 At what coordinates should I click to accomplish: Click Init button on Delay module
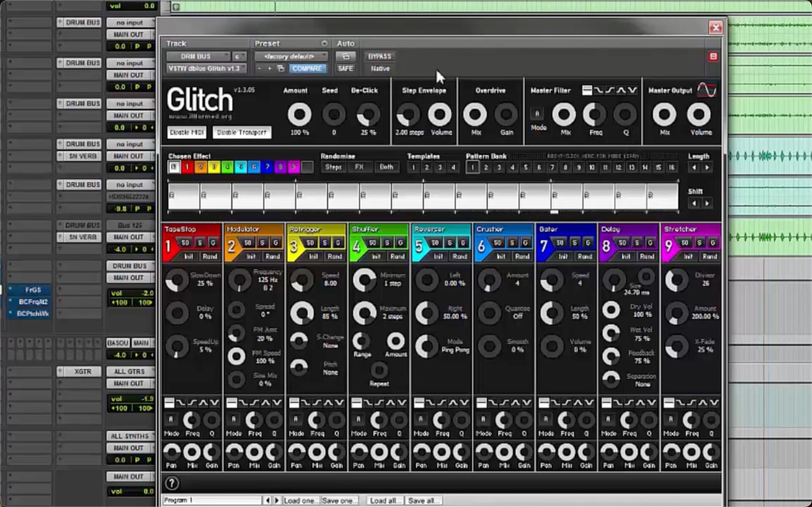tap(626, 256)
